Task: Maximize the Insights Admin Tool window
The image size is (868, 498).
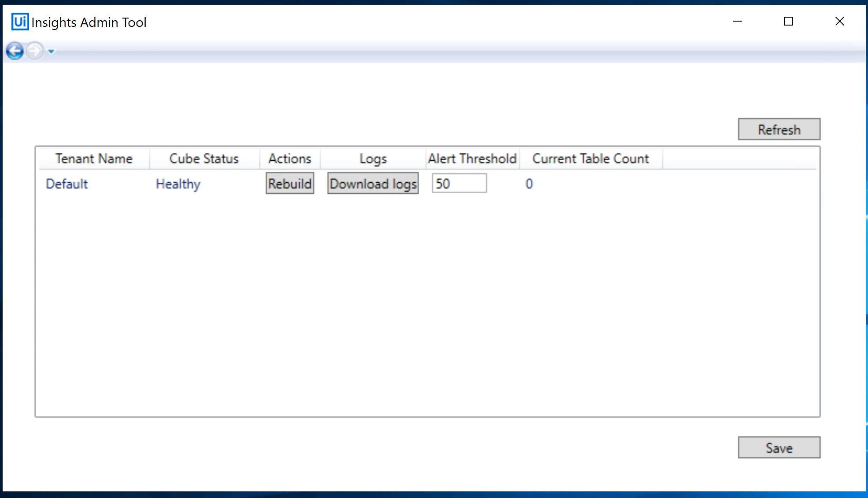Action: point(788,21)
